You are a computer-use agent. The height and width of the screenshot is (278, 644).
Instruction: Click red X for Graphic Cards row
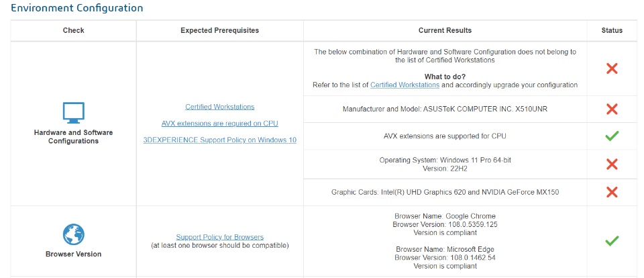pos(611,192)
